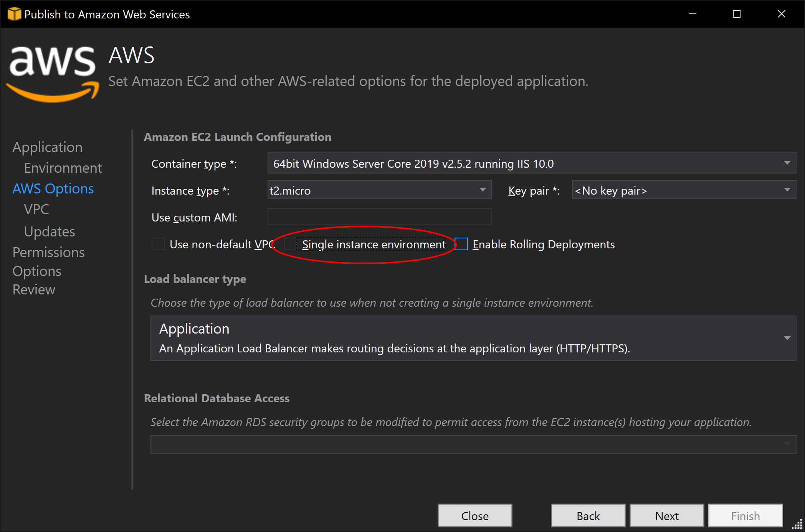This screenshot has height=532, width=805.
Task: Expand the RDS security groups dropdown
Action: coord(787,444)
